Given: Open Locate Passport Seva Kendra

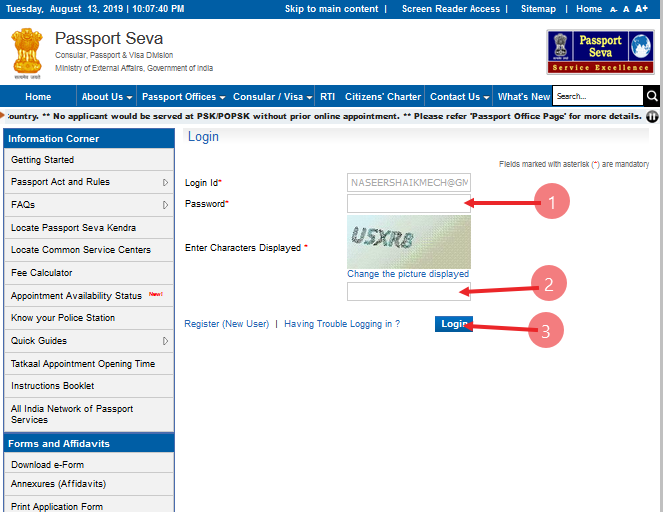Looking at the screenshot, I should click(89, 228).
